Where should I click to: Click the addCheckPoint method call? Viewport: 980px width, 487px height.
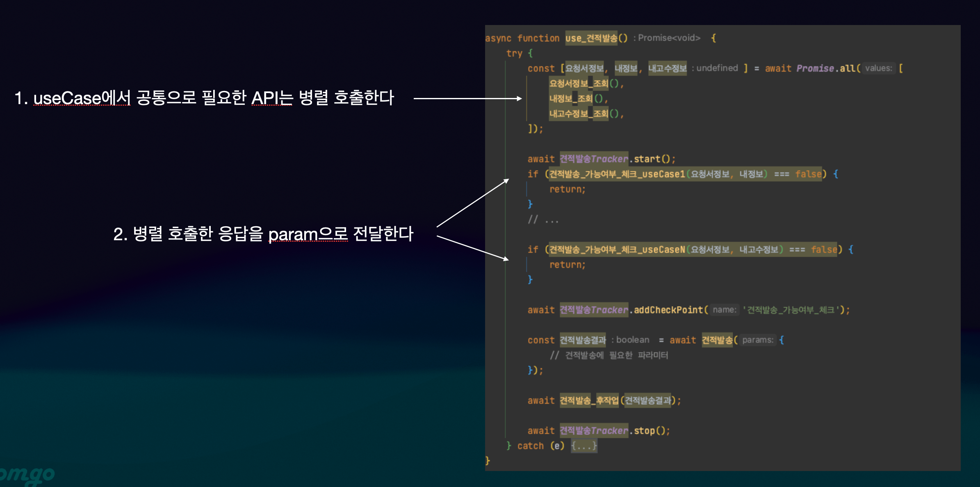668,310
